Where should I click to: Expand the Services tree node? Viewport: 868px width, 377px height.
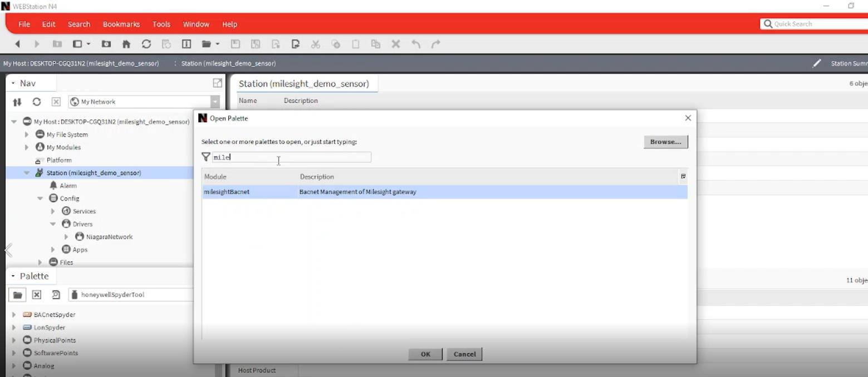(53, 211)
